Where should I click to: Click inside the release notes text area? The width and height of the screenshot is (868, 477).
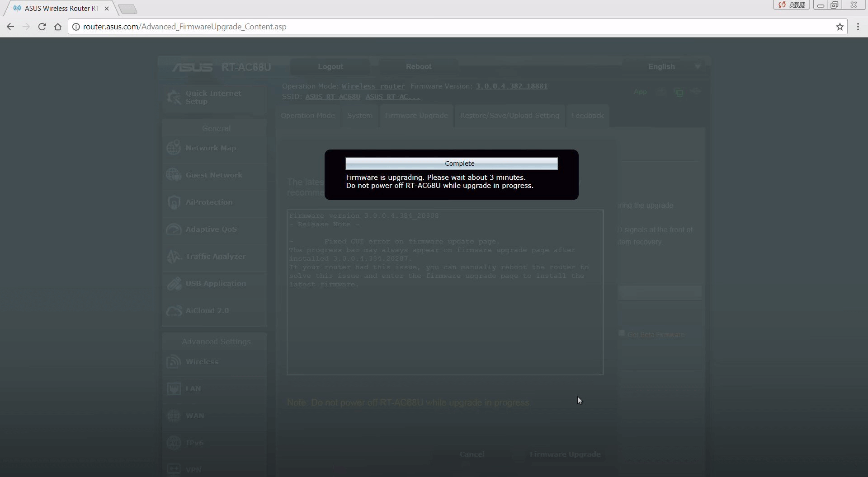[x=445, y=292]
